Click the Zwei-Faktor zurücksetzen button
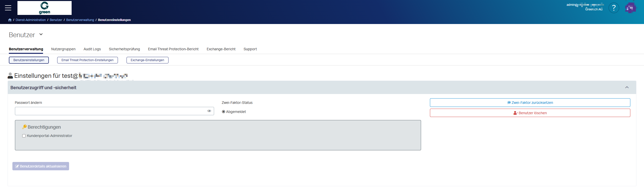The height and width of the screenshot is (189, 644). 530,103
